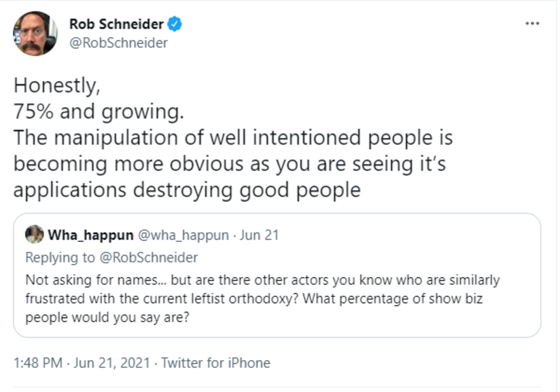This screenshot has height=392, width=560.
Task: Click the Rob Schneider display name
Action: pos(116,25)
